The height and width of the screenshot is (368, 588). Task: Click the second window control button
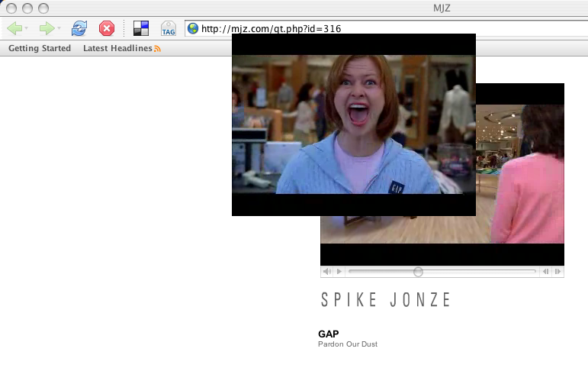(27, 8)
